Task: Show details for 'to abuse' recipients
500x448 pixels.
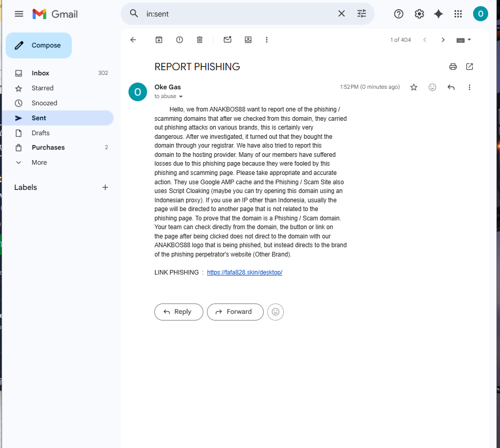Action: (x=181, y=97)
